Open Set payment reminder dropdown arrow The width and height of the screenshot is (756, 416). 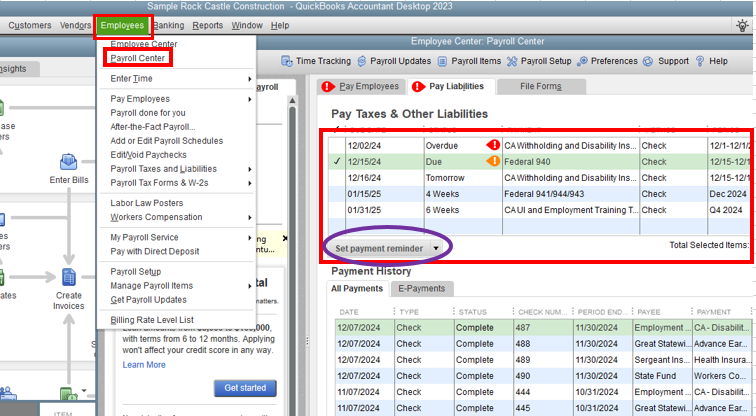tap(436, 248)
